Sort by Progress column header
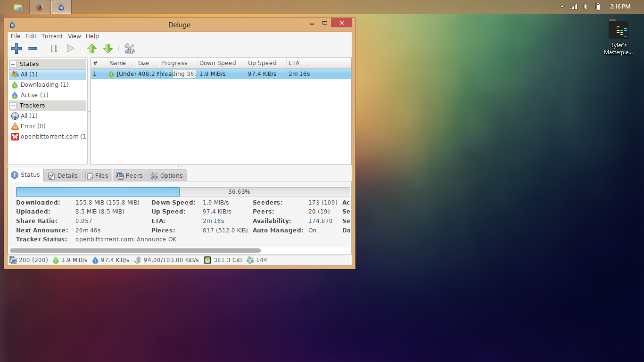 [x=178, y=63]
